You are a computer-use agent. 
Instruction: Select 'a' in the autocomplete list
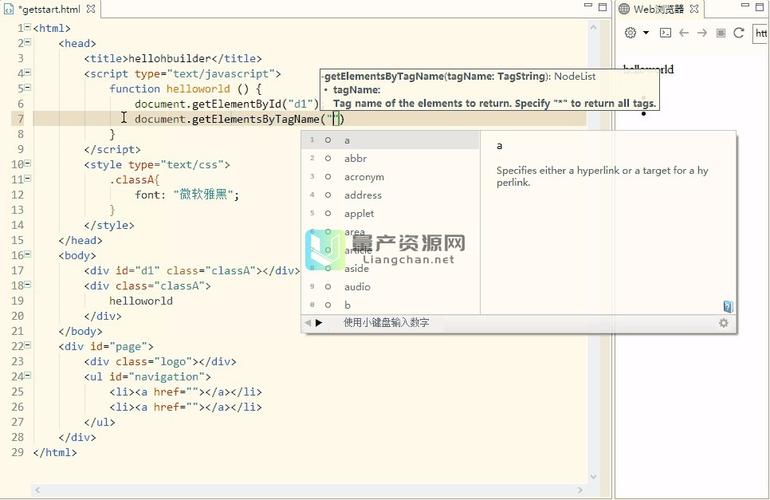(390, 140)
